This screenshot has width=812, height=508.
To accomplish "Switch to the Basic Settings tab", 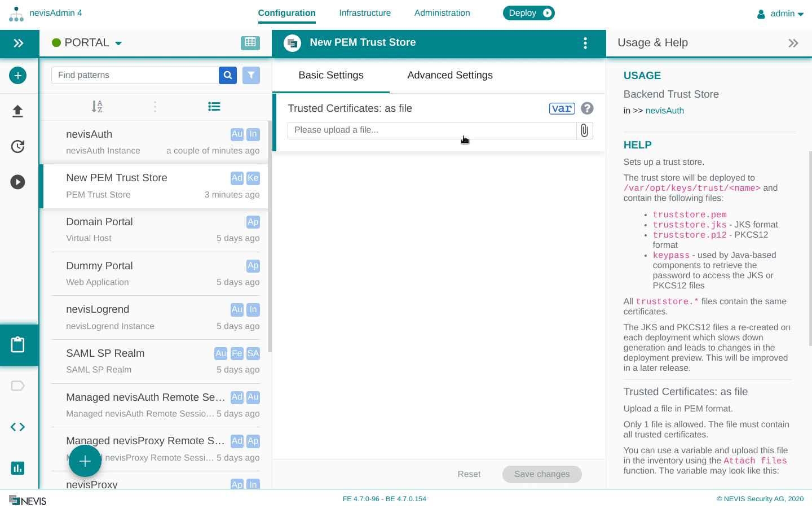I will tap(331, 76).
